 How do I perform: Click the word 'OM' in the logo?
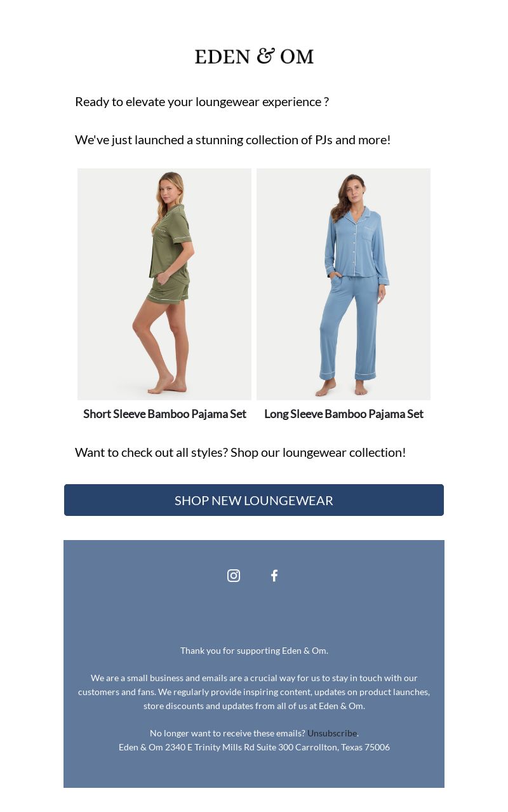297,57
